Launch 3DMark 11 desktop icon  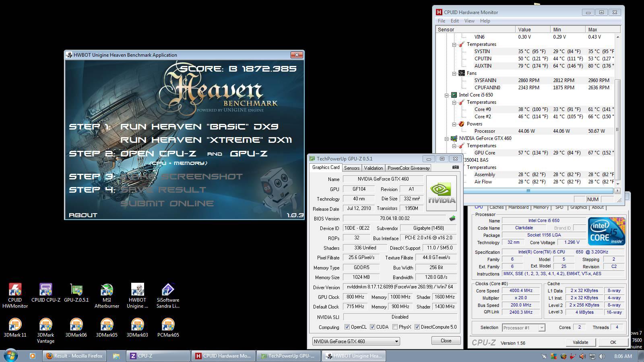[15, 327]
